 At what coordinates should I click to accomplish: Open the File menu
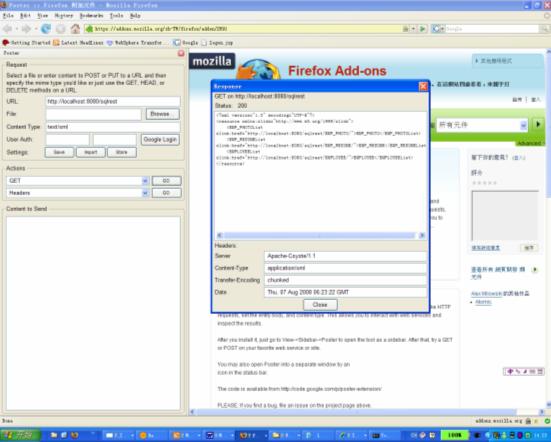[x=8, y=15]
